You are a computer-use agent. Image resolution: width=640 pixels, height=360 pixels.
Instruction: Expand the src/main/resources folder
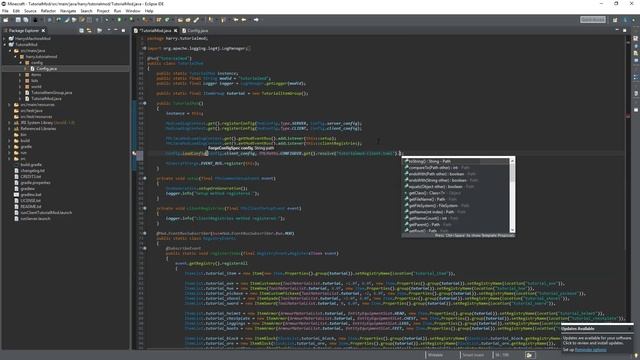(x=10, y=104)
